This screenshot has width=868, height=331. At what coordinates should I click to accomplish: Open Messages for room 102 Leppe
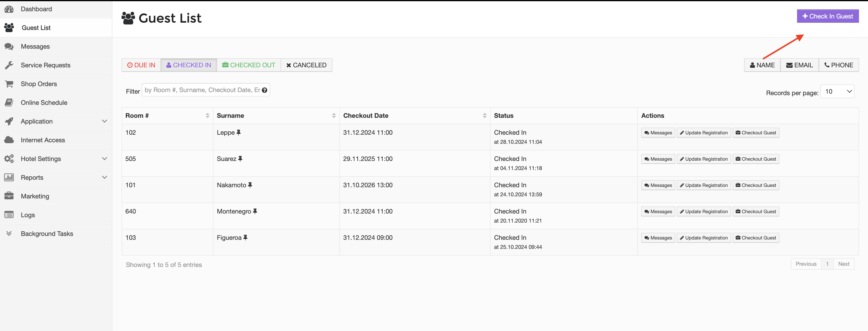click(658, 133)
